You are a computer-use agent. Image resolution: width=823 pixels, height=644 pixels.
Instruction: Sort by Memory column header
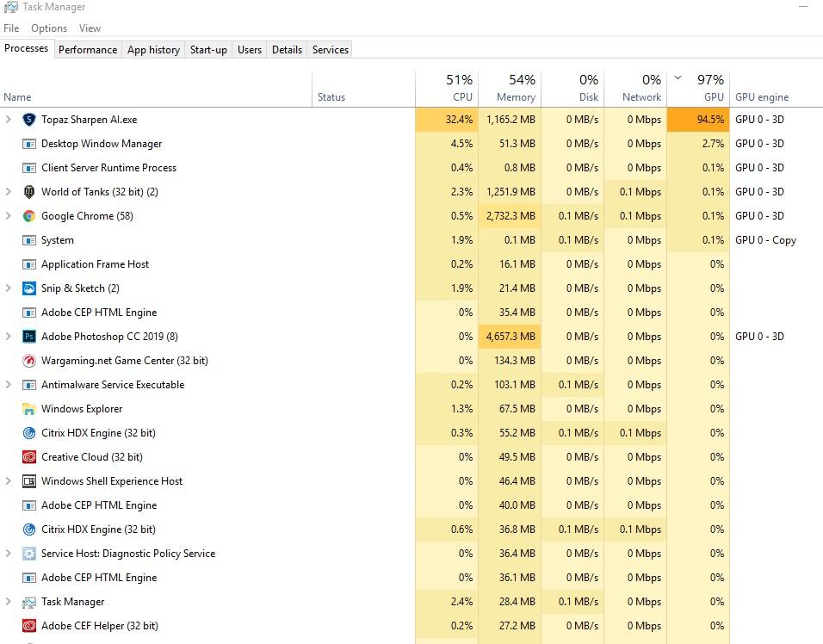click(x=510, y=90)
